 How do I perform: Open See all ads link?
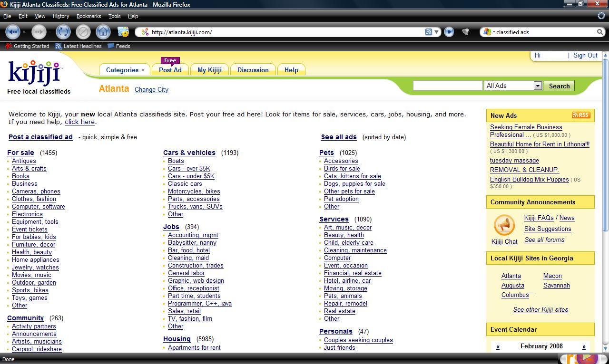point(339,137)
